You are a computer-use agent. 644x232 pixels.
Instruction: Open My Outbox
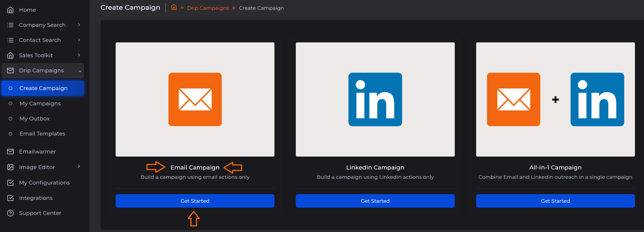tap(43, 118)
